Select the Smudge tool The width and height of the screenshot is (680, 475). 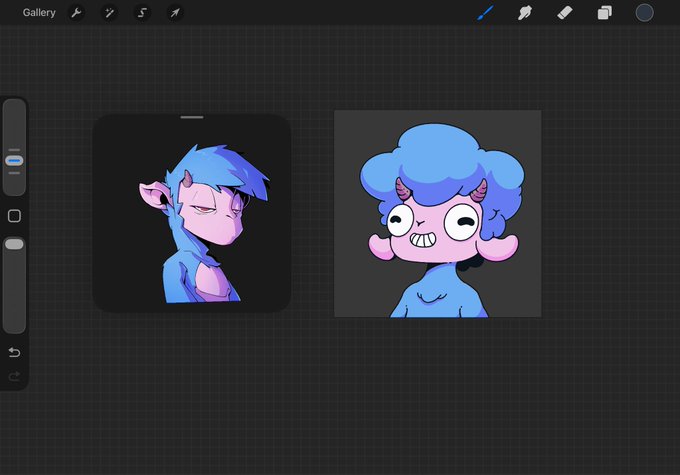tap(525, 13)
